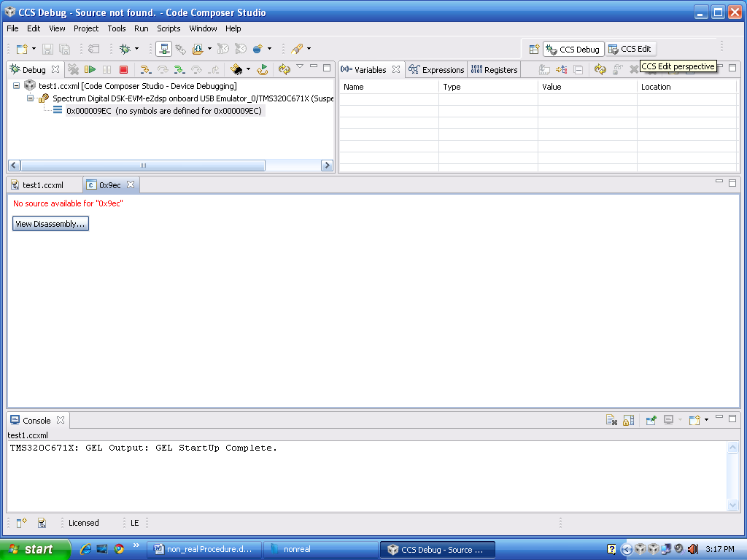The height and width of the screenshot is (560, 747).
Task: Open the Run menu
Action: point(141,28)
